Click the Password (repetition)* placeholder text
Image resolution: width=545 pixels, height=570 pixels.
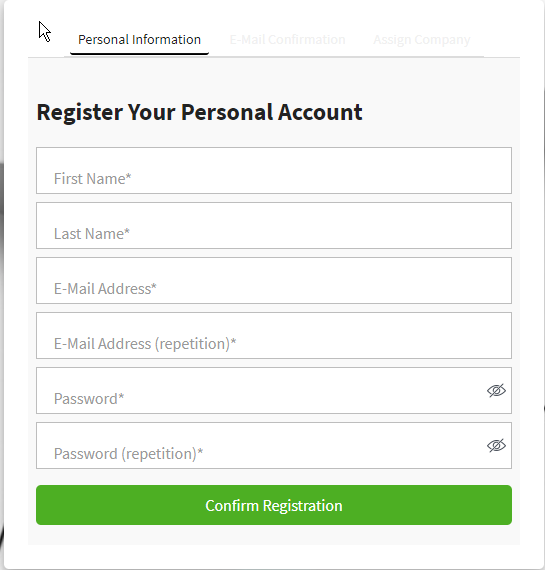pyautogui.click(x=128, y=454)
